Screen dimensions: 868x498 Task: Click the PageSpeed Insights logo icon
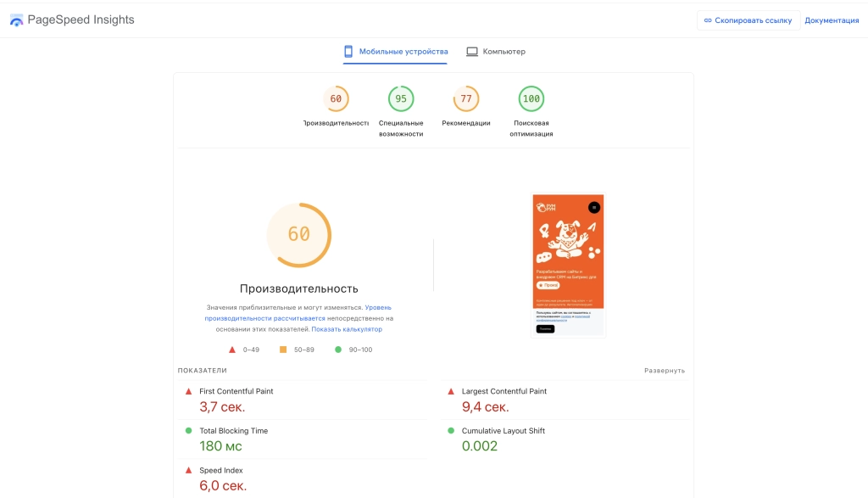[x=16, y=19]
